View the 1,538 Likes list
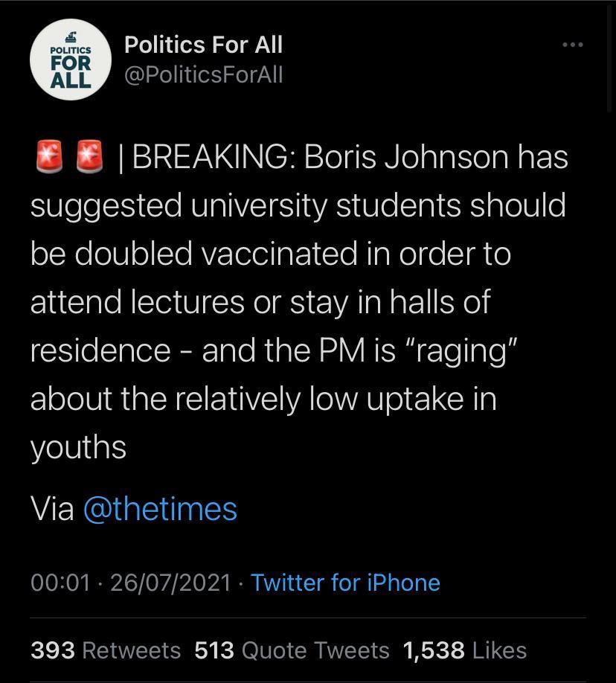 (x=464, y=650)
